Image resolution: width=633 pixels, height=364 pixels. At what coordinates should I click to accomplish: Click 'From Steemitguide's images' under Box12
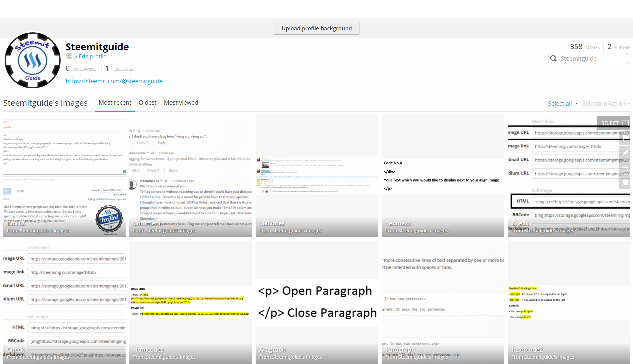coord(38,231)
